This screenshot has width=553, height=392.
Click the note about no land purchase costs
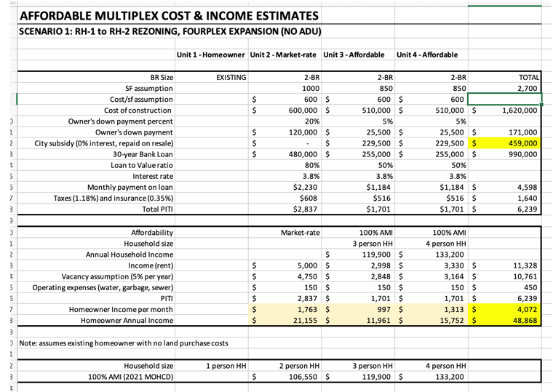click(x=124, y=343)
